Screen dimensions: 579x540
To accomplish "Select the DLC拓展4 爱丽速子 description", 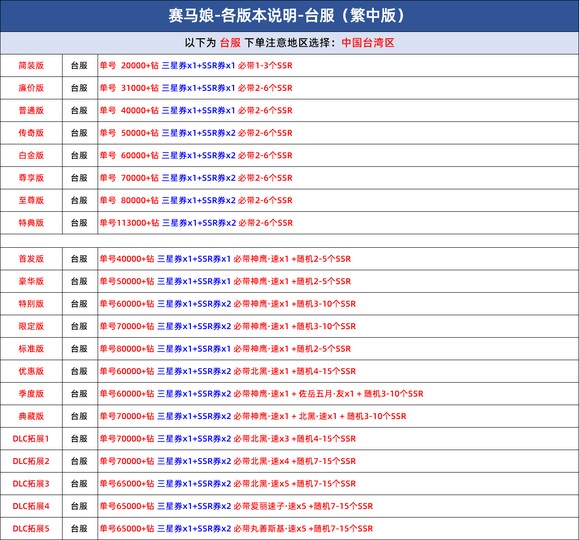I will tap(236, 506).
